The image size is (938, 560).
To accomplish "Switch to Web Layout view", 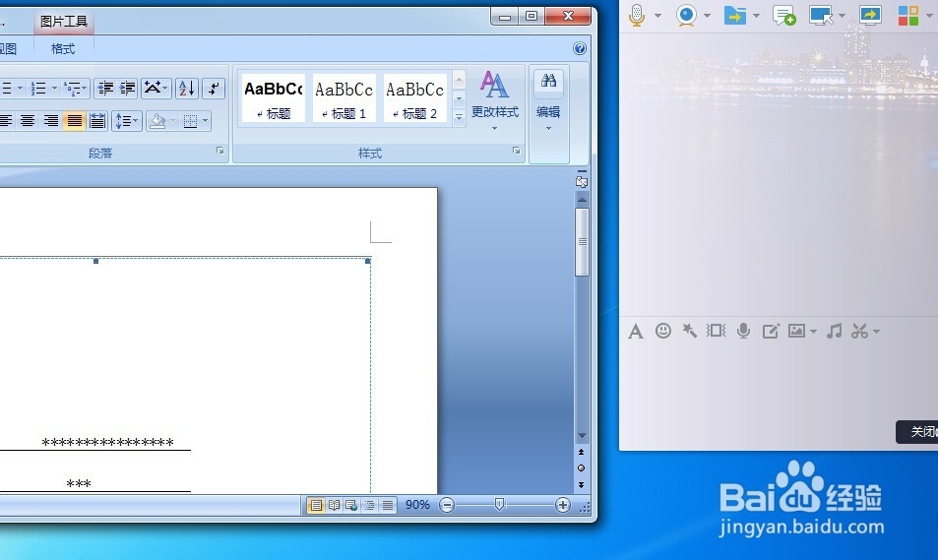I will point(351,506).
